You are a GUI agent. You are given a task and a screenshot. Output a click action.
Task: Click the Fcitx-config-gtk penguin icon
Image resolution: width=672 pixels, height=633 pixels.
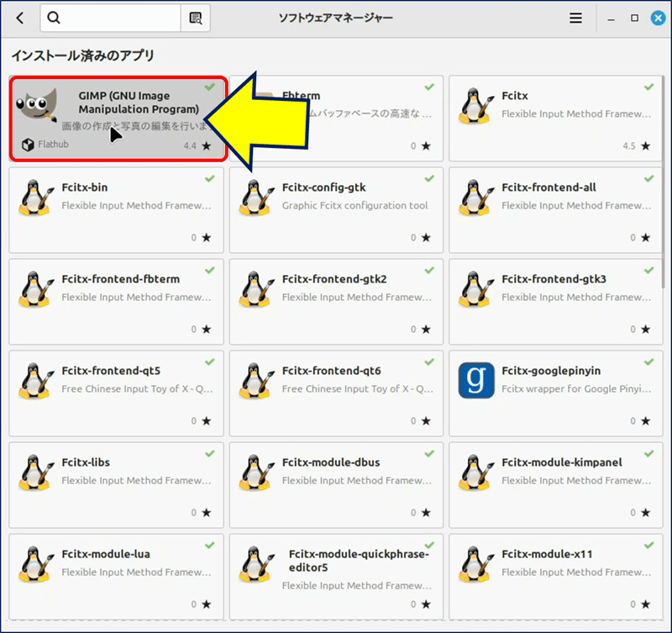click(x=256, y=198)
